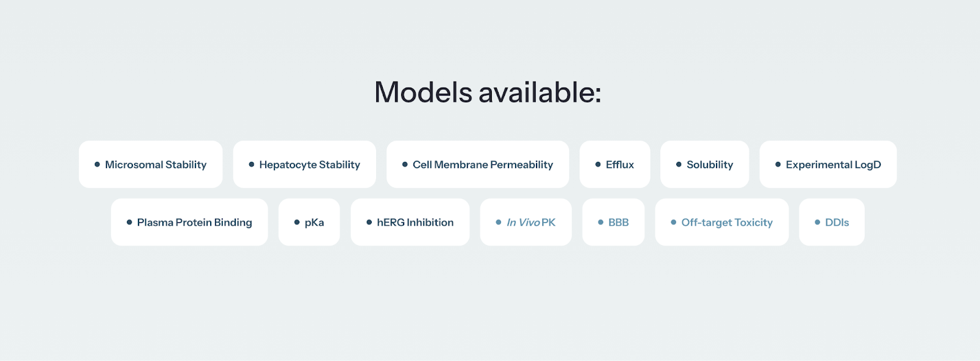Click the bullet dot beside Microsomal Stability
The width and height of the screenshot is (980, 361).
97,164
